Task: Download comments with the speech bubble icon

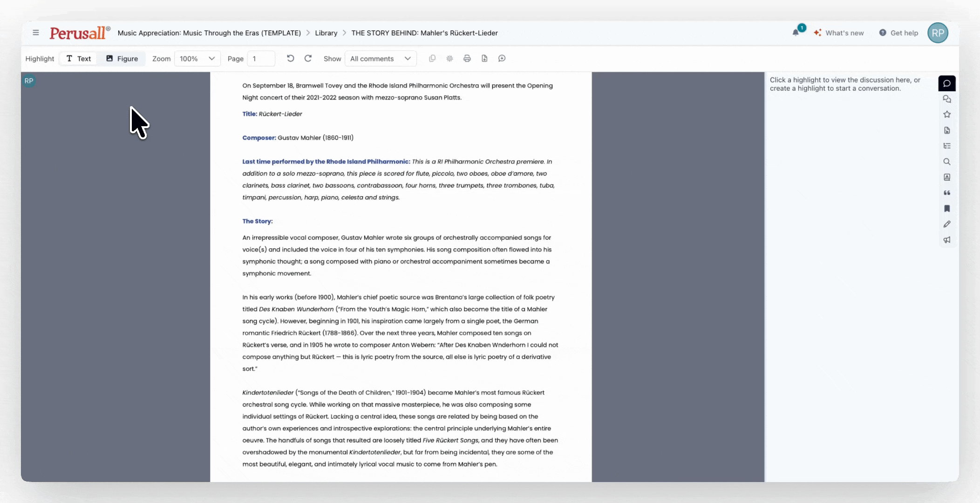Action: (502, 58)
